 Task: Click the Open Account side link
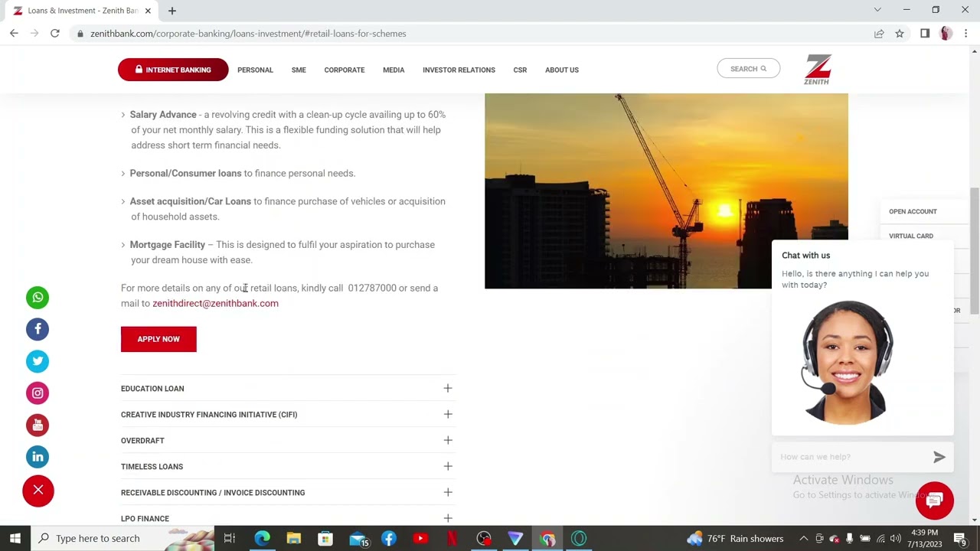click(913, 211)
